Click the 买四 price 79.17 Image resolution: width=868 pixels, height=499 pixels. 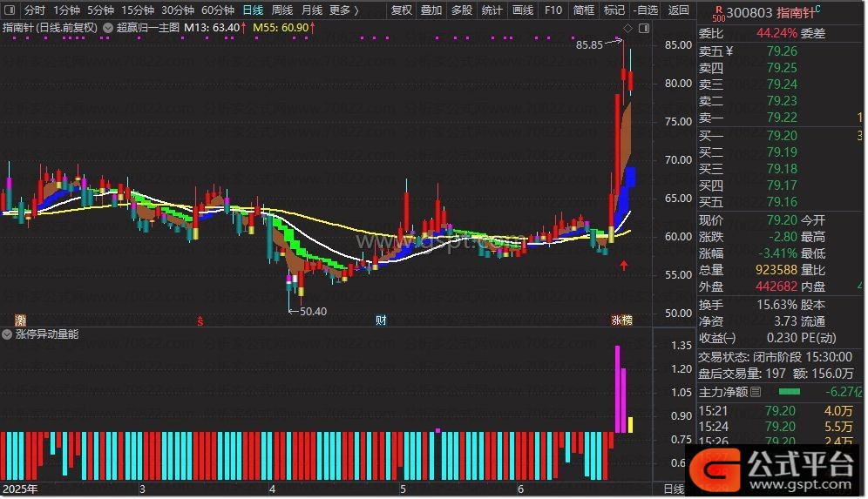[x=782, y=185]
